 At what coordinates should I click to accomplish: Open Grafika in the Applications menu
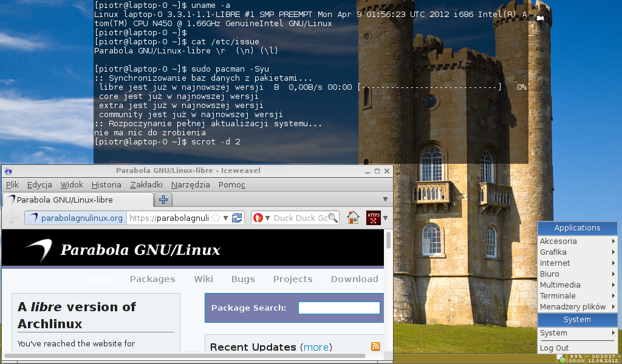(x=577, y=252)
